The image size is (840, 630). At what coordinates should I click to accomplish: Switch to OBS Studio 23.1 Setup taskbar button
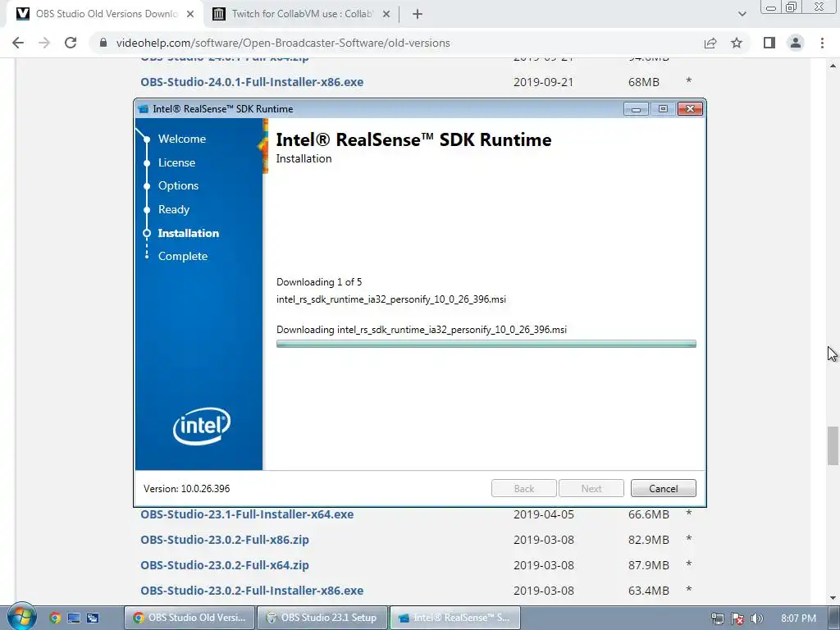pyautogui.click(x=322, y=618)
